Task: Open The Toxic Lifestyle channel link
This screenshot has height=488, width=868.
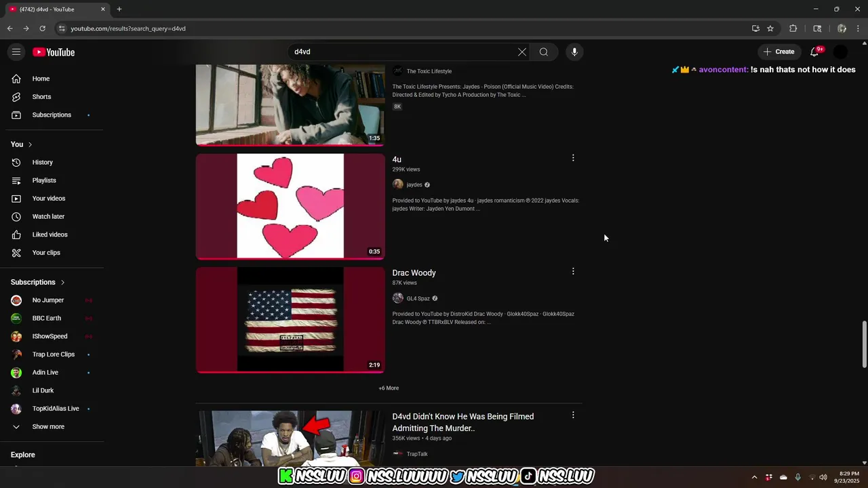Action: tap(429, 71)
